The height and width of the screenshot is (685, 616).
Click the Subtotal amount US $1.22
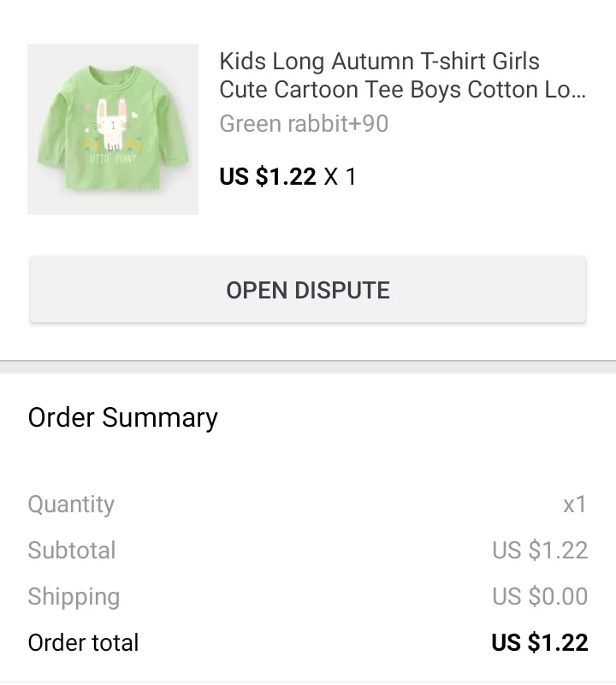coord(540,550)
